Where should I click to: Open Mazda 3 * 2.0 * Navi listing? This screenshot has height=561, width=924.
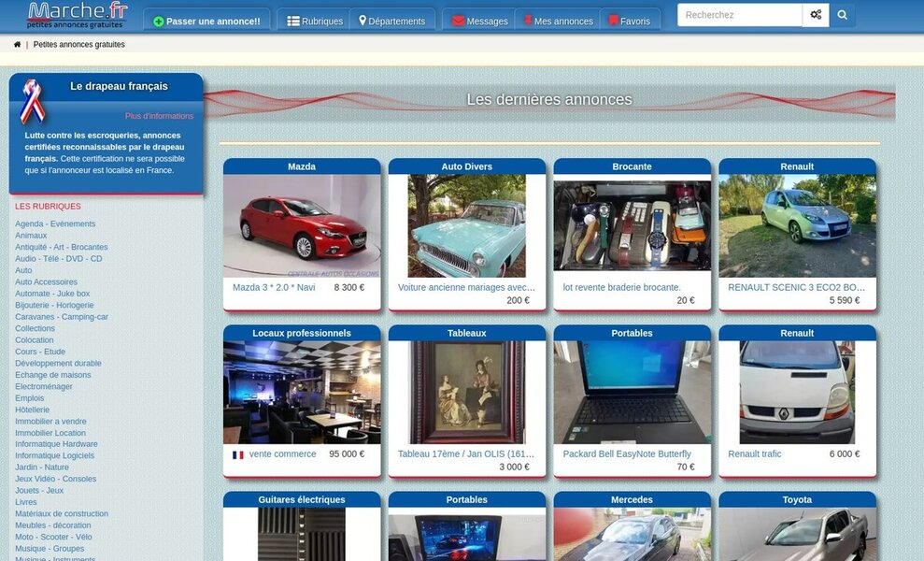[x=274, y=287]
